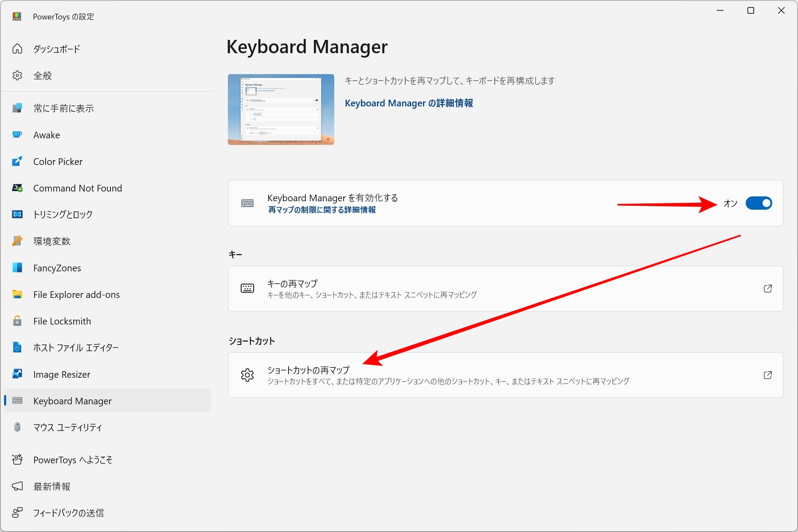The height and width of the screenshot is (532, 798).
Task: Click the キー section heading
Action: tap(235, 254)
